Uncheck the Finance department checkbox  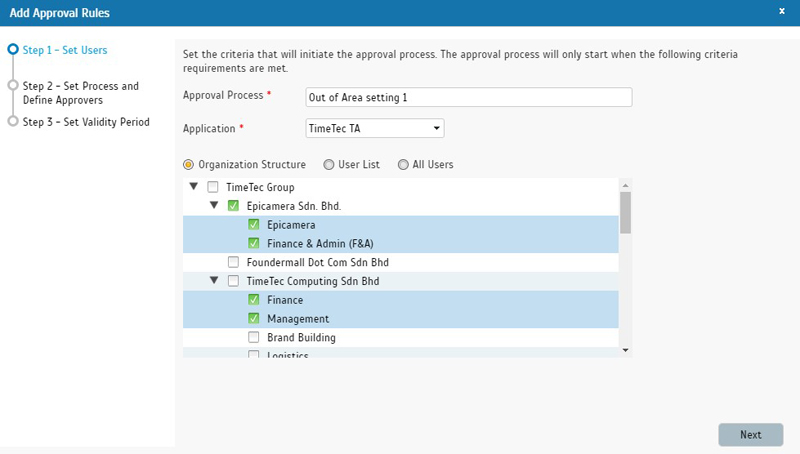click(254, 299)
